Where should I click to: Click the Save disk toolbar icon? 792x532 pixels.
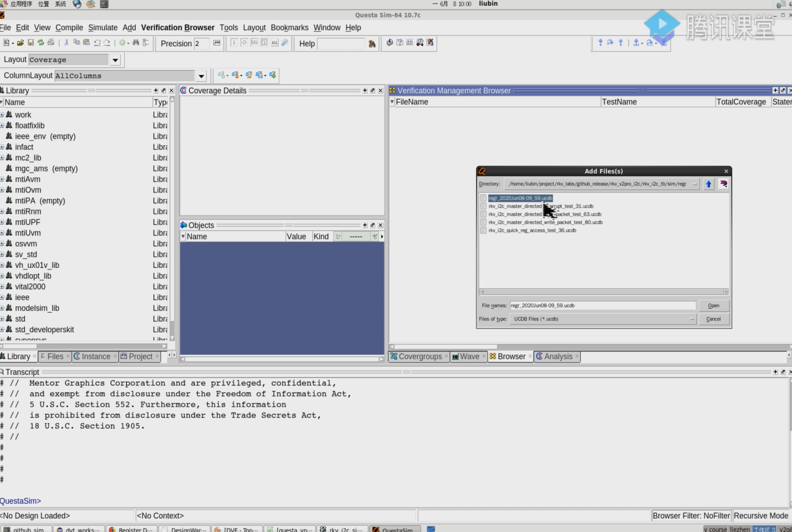31,43
